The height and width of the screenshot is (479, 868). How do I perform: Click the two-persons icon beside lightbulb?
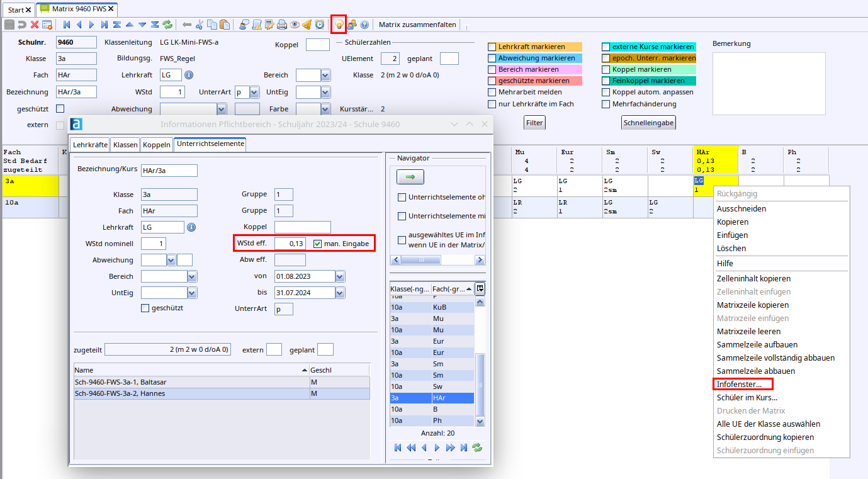click(x=352, y=25)
